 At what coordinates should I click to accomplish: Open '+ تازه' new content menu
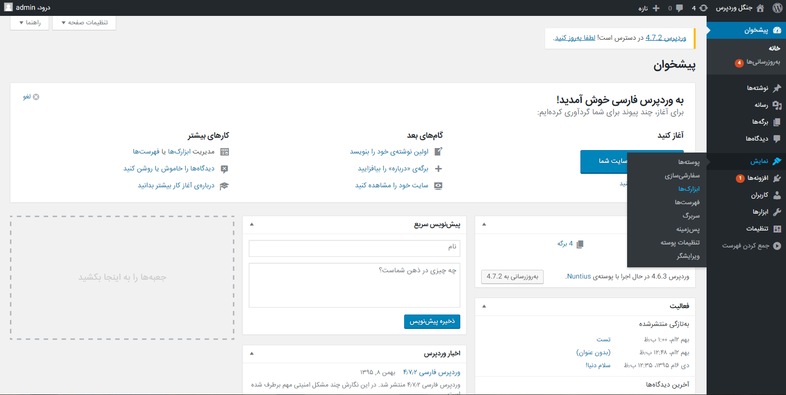point(650,8)
